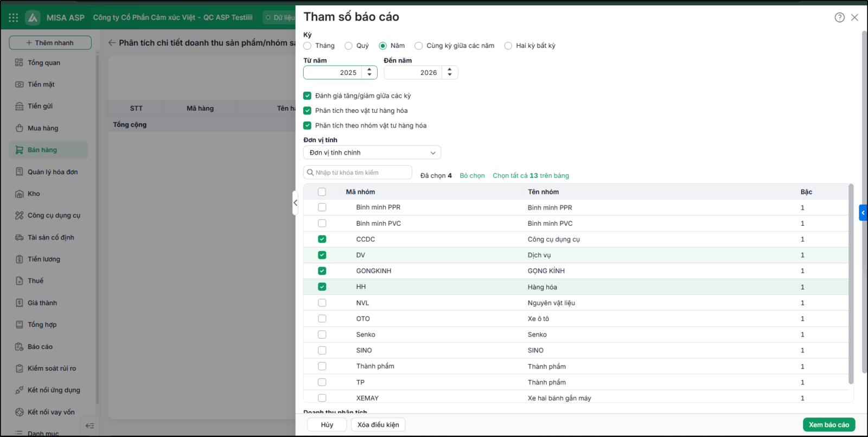This screenshot has width=868, height=437.
Task: Click the Quản lý hóa đơn icon
Action: point(19,172)
